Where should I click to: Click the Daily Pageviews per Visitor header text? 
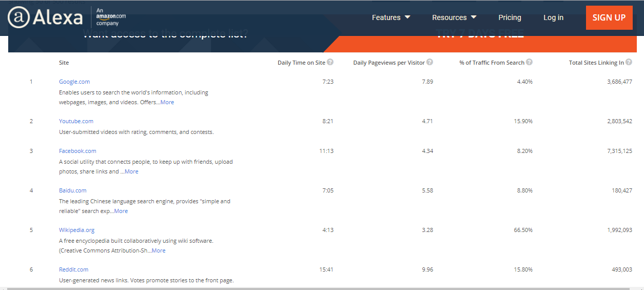pyautogui.click(x=389, y=63)
